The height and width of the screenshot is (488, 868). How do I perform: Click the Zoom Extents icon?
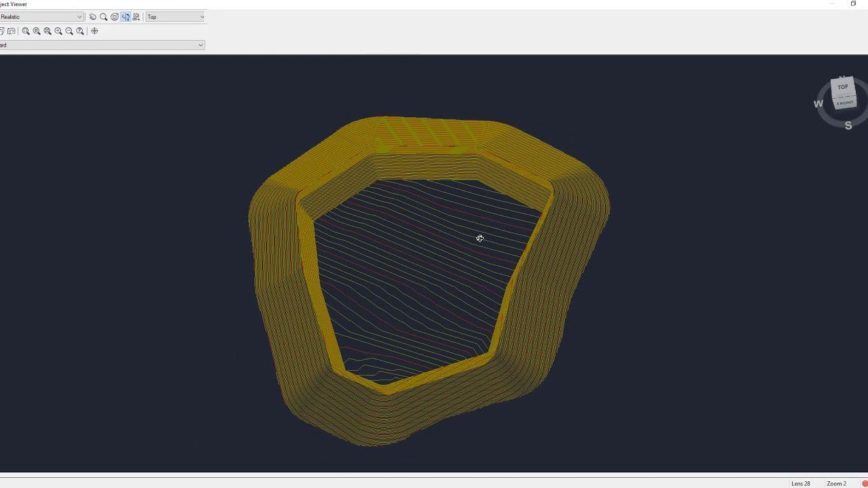(47, 31)
